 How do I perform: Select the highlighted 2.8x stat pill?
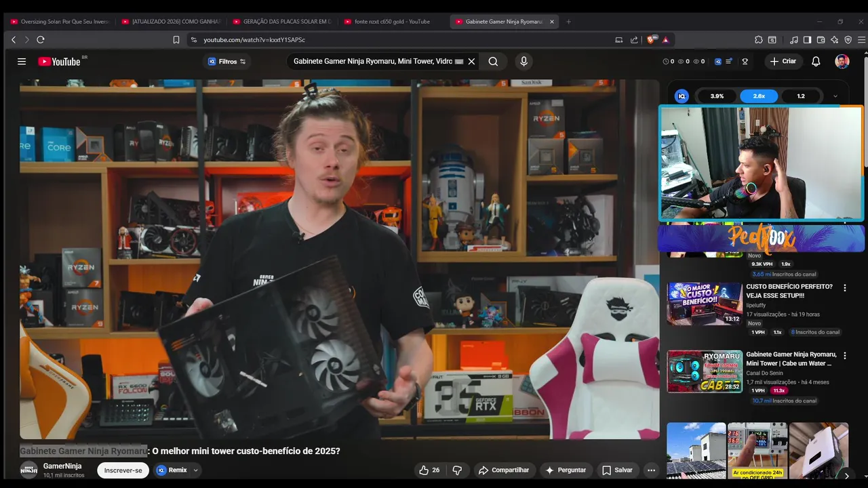coord(759,96)
